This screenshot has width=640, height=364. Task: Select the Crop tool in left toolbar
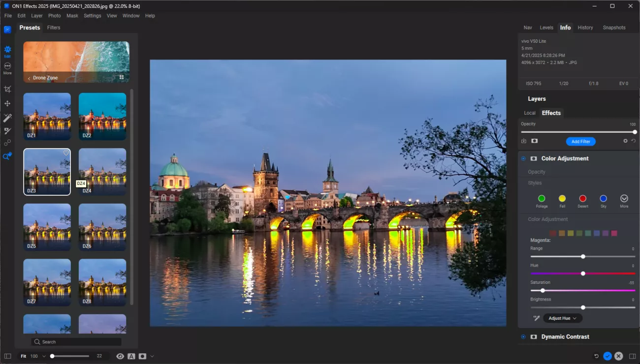7,89
